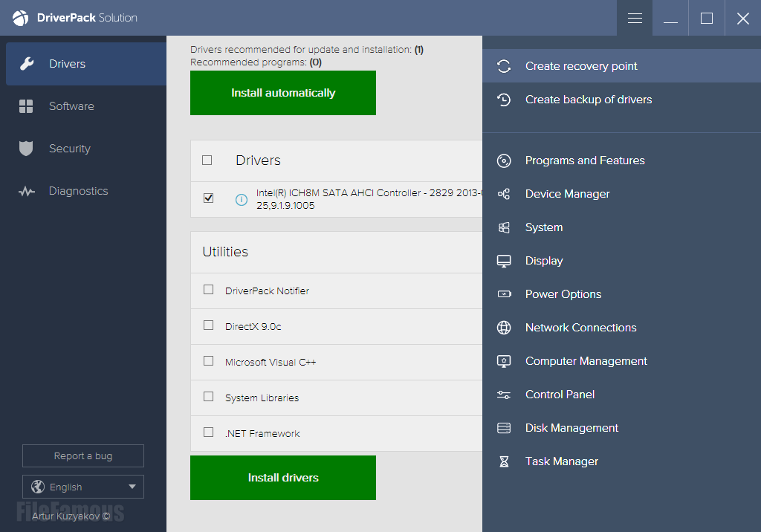Click the globe icon in language selector

coord(38,487)
